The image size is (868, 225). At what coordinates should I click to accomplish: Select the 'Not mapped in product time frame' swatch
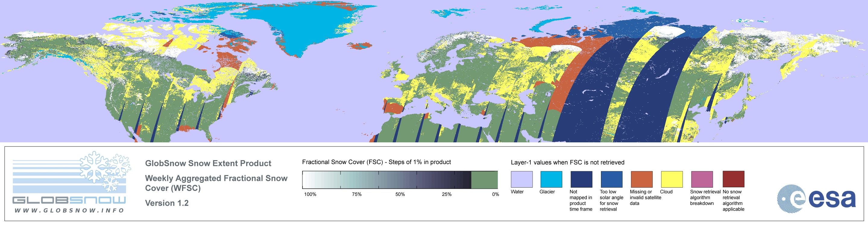[581, 179]
